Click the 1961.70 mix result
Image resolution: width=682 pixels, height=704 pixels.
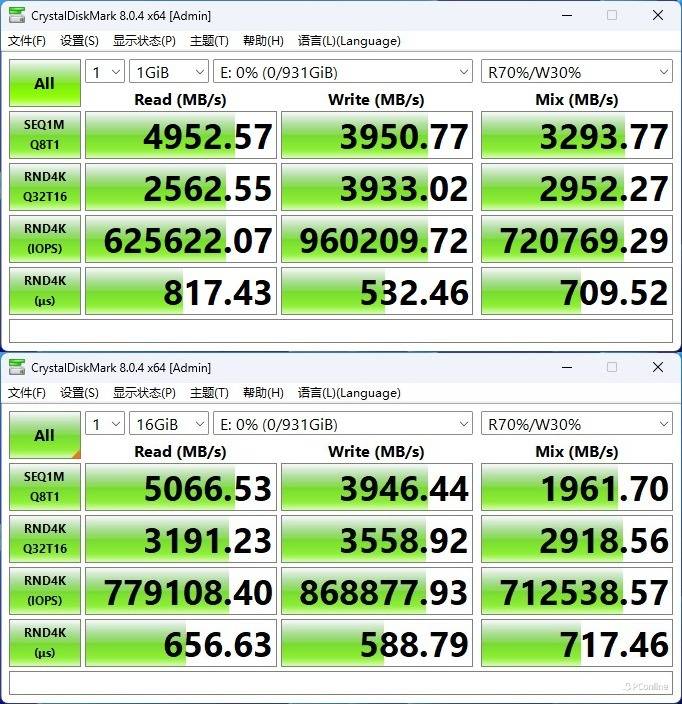click(x=576, y=487)
